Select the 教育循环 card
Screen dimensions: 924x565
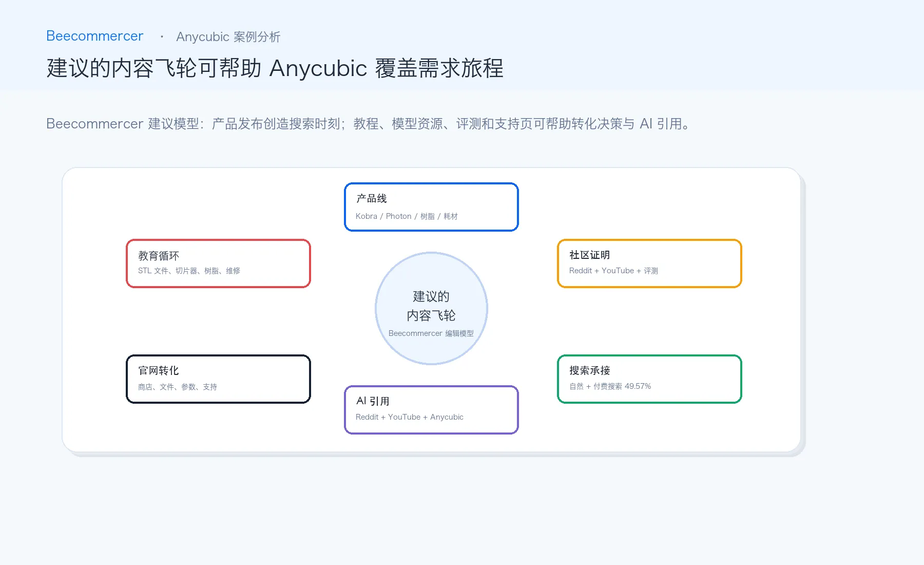pos(218,263)
